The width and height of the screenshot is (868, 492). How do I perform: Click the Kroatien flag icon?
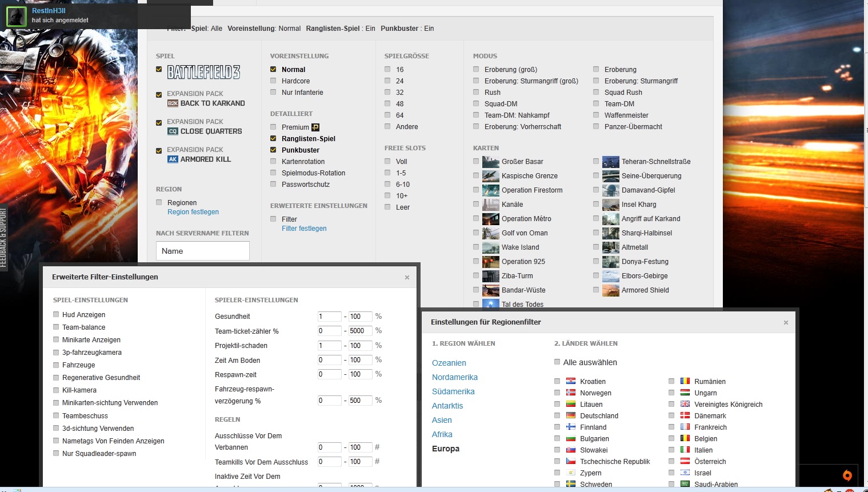(x=571, y=381)
